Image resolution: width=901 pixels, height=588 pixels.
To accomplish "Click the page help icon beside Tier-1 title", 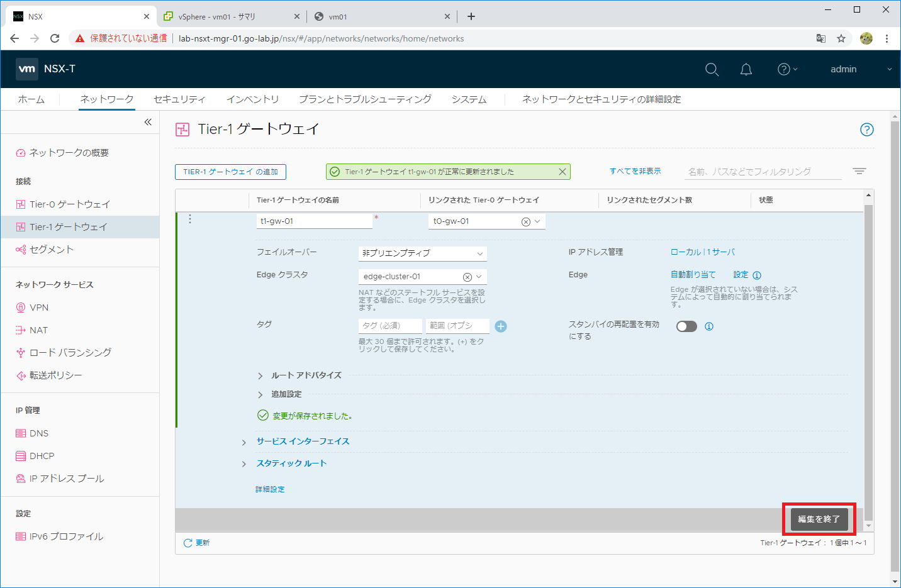I will pyautogui.click(x=867, y=130).
